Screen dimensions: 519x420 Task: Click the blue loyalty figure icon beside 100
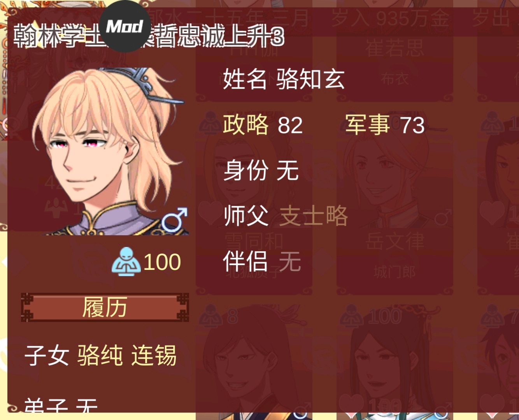pyautogui.click(x=126, y=262)
